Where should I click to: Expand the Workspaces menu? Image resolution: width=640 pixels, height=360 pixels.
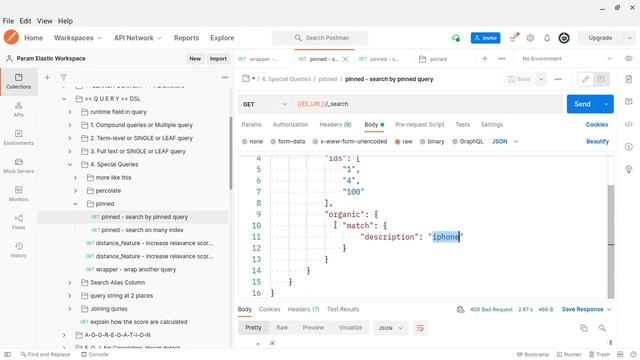78,38
